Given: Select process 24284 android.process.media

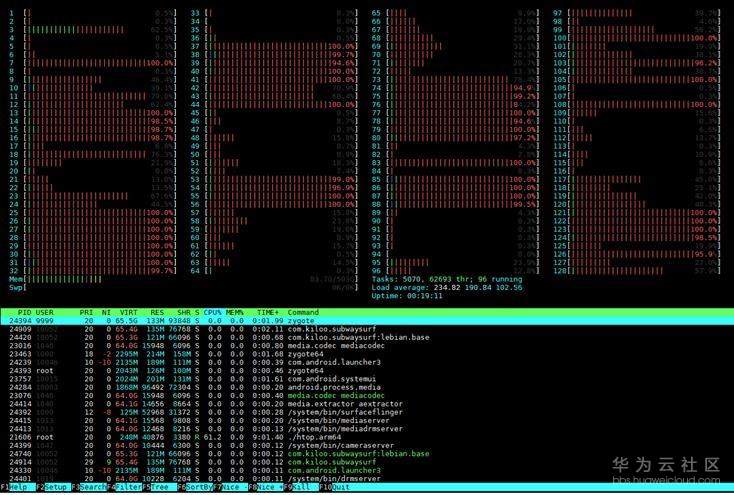Looking at the screenshot, I should coord(367,388).
